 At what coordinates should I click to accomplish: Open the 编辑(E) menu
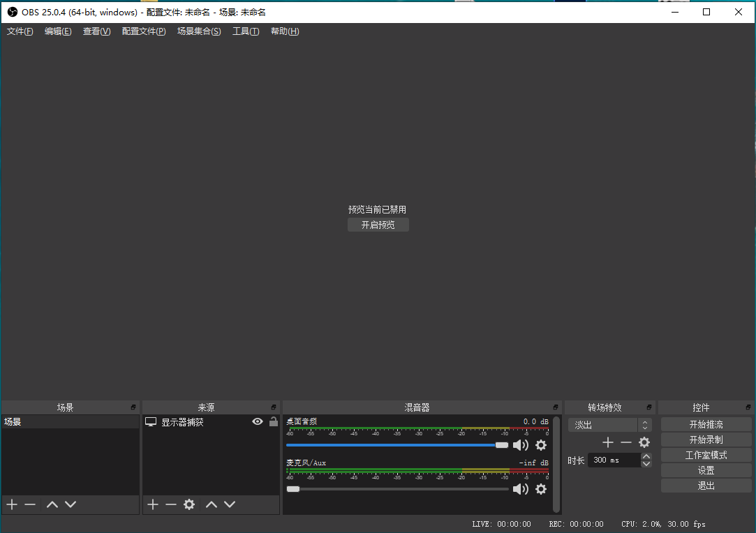[x=58, y=31]
